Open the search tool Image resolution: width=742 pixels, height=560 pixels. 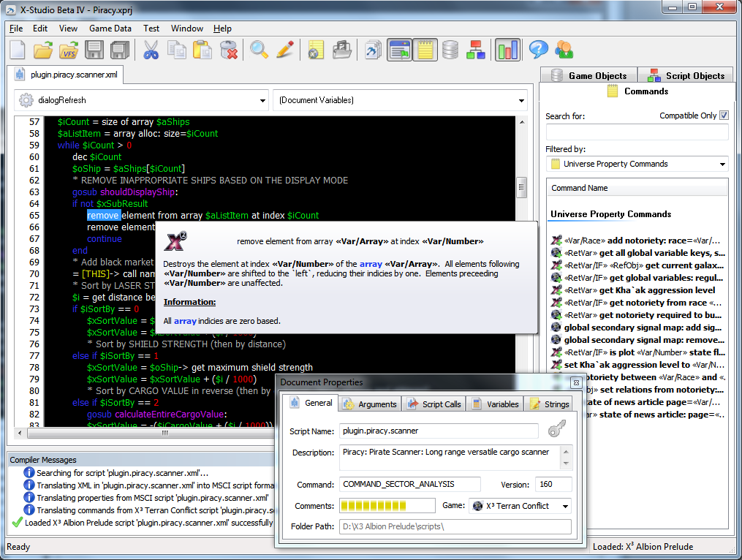click(257, 50)
